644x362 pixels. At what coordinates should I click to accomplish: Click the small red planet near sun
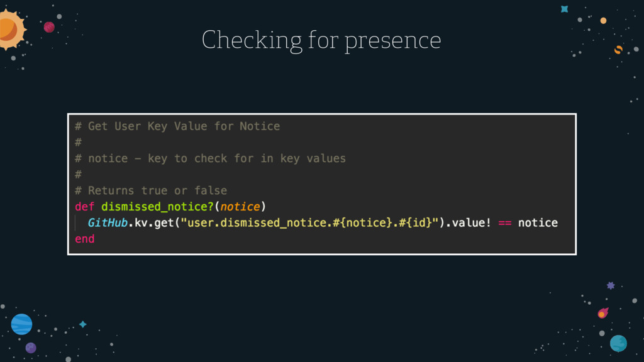click(49, 27)
